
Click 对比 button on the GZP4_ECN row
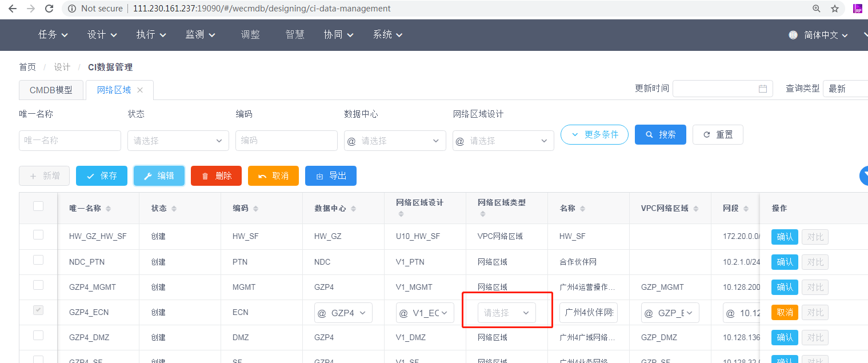click(815, 312)
